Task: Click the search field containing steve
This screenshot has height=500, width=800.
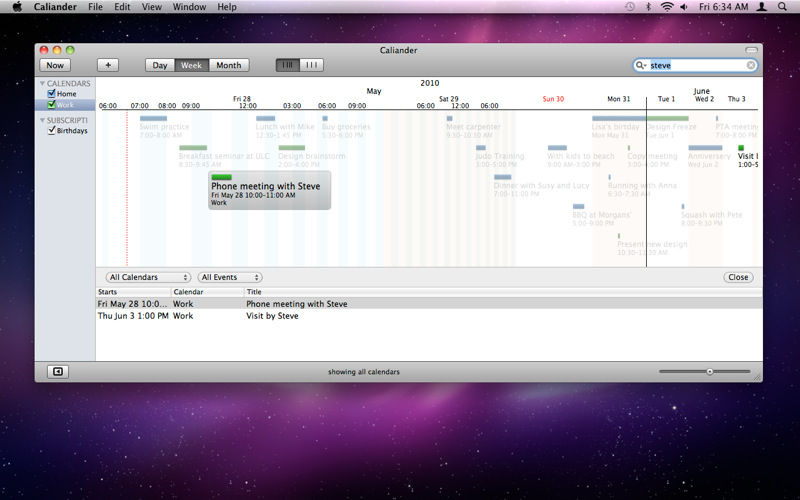Action: coord(695,65)
